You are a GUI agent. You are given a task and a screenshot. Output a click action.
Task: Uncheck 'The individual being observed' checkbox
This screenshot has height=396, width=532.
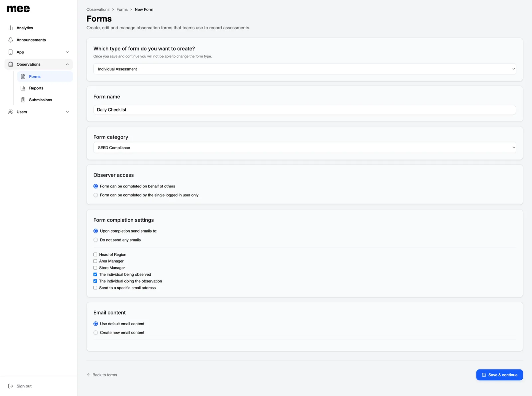click(x=95, y=274)
